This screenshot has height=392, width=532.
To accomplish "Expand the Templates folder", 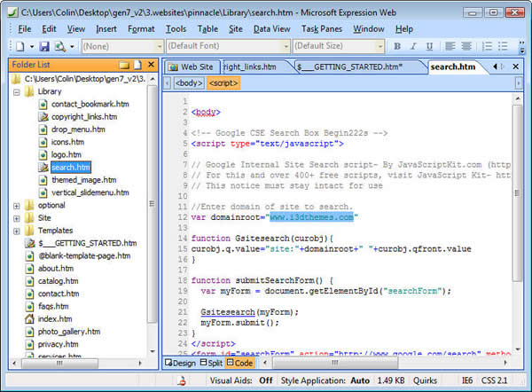I will pyautogui.click(x=16, y=231).
